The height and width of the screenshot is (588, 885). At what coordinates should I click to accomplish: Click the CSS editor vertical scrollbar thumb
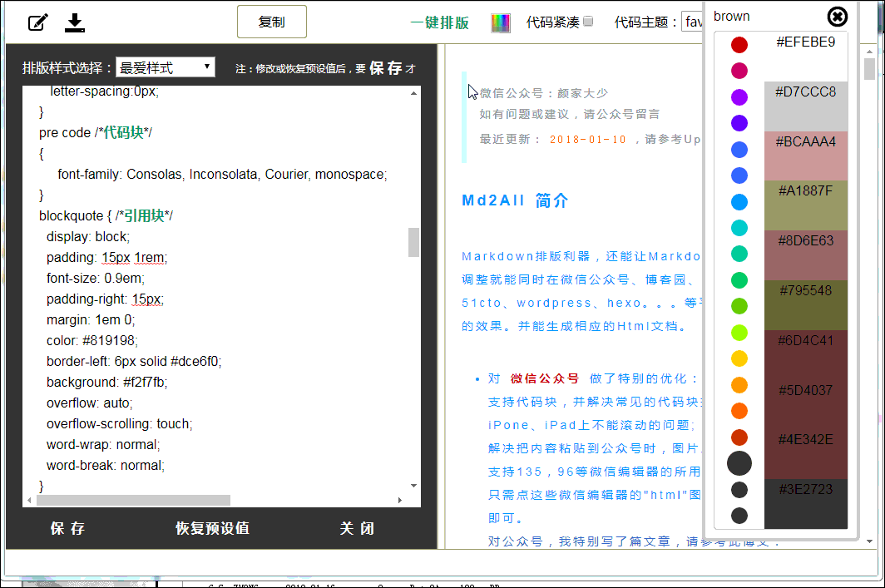point(413,242)
